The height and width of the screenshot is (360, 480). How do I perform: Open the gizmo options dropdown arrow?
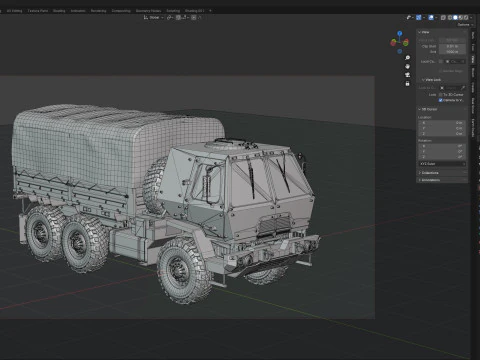[x=424, y=18]
